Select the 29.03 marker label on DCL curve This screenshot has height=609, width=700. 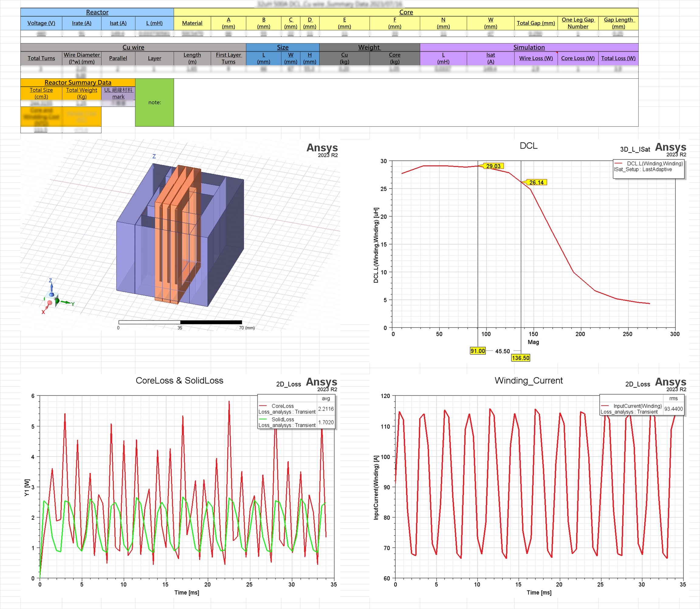(493, 166)
